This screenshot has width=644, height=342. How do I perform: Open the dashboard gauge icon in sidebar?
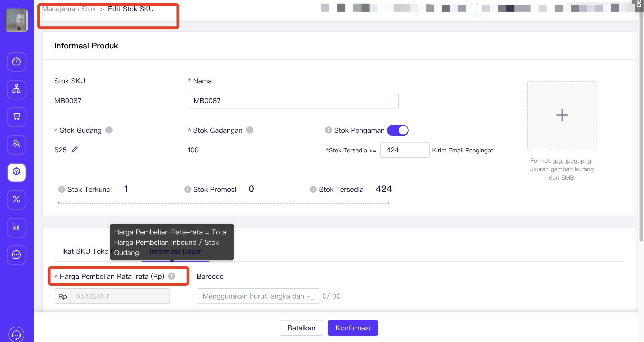[17, 62]
